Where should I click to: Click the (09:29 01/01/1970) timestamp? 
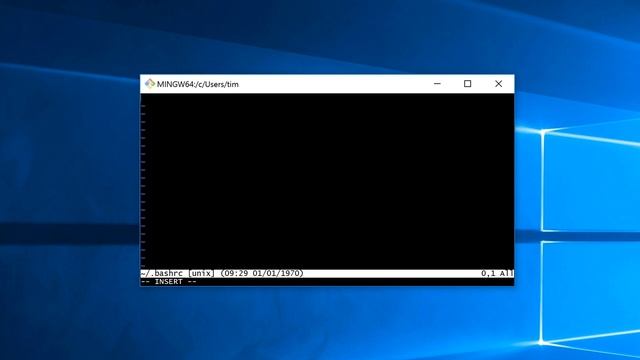pos(262,273)
